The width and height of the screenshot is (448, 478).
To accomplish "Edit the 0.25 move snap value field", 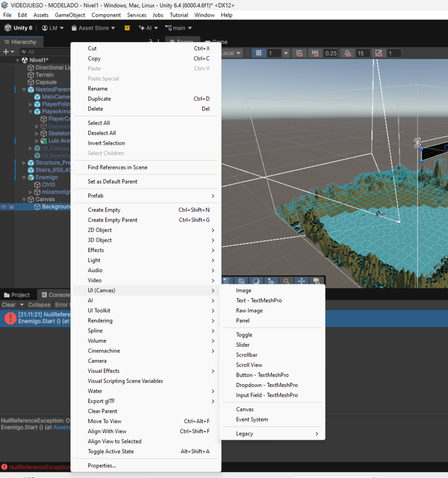I will [330, 53].
